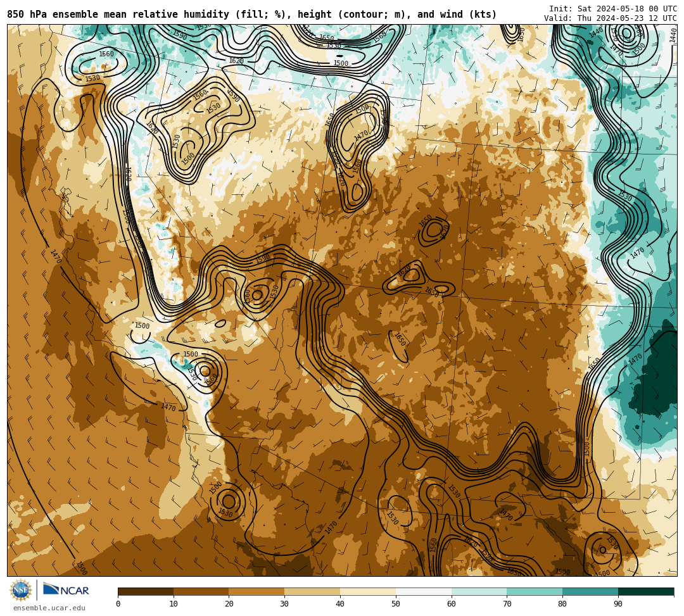Image resolution: width=684 pixels, height=616 pixels.
Task: Pick the darkest brown 0–10 colorbar segment
Action: (146, 591)
